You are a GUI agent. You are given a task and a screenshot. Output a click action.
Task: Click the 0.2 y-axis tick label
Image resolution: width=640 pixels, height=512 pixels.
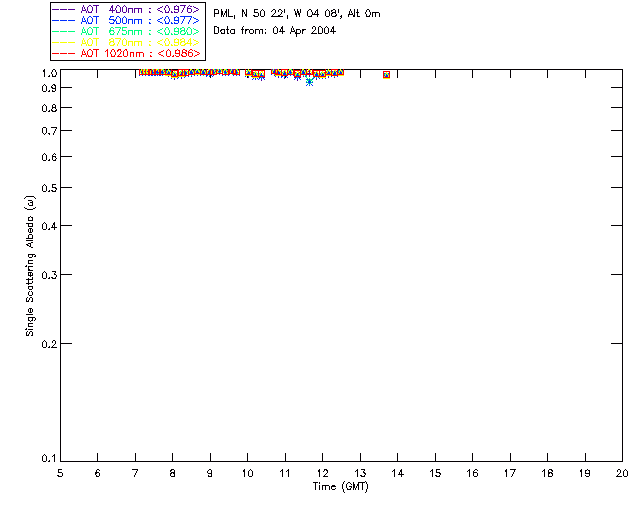tap(49, 344)
